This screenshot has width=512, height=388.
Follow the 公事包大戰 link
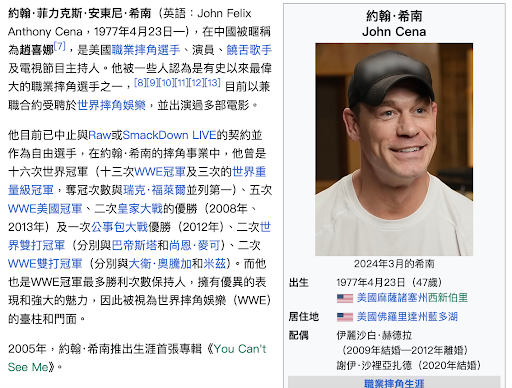pos(119,227)
